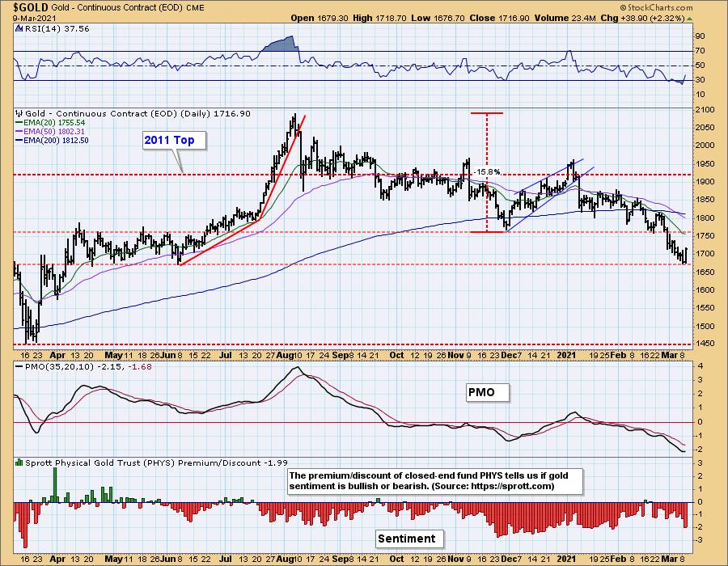Click the histogram icon beside Sprott Physical Gold Trust
Viewport: 728px width, 566px height.
pos(19,463)
